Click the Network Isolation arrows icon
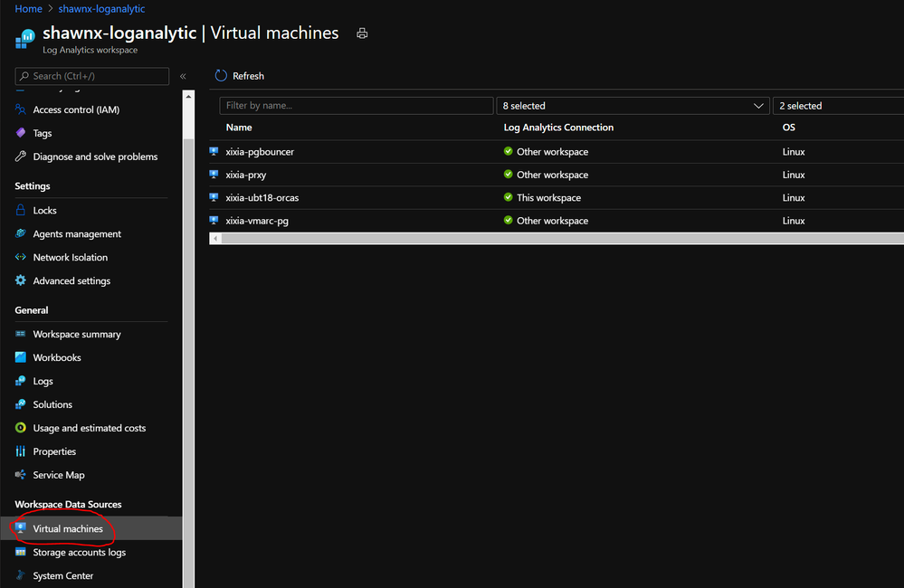 21,257
